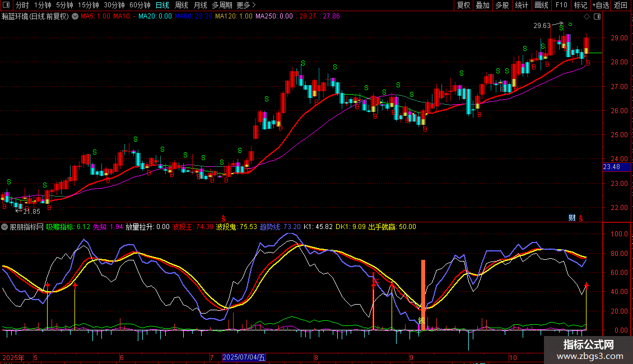Viewport: 633px width, 364px height.
Task: Select the 60分钟 period tab
Action: coord(140,5)
